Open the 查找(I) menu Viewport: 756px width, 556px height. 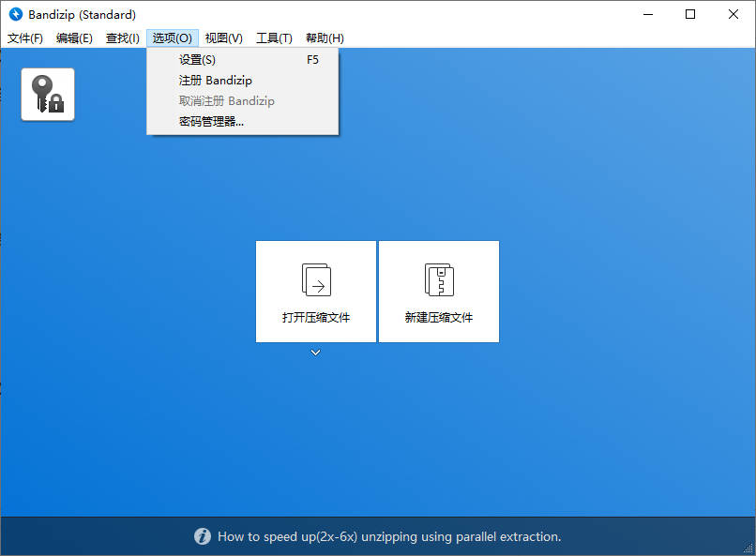click(x=123, y=38)
